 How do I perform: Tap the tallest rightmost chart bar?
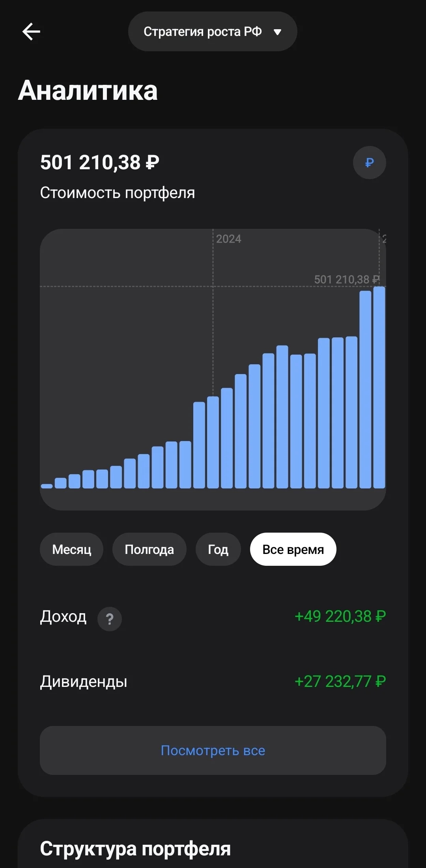click(379, 387)
